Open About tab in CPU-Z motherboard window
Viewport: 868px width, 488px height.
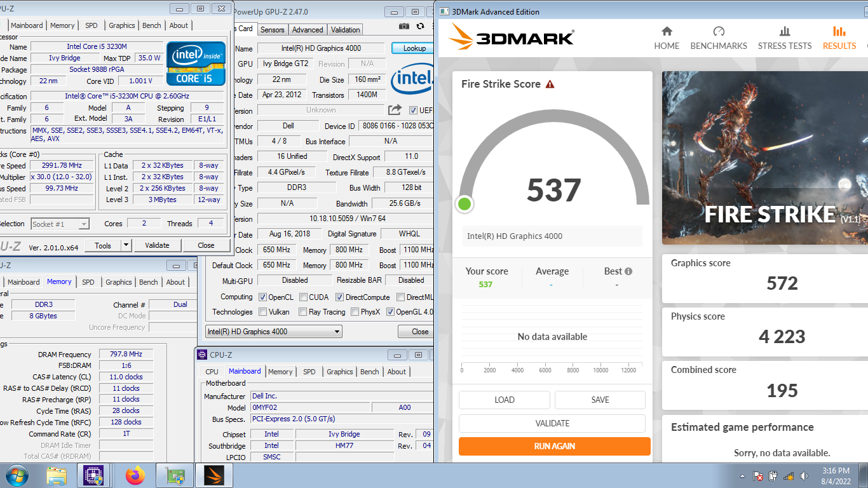397,372
